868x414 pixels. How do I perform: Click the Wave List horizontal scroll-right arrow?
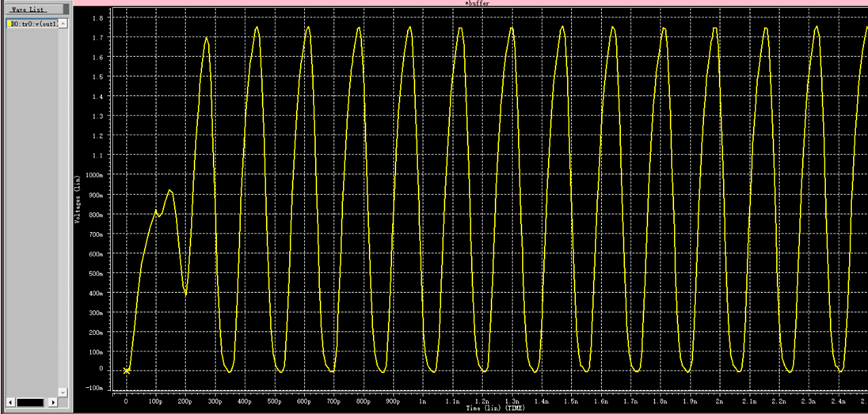click(53, 402)
